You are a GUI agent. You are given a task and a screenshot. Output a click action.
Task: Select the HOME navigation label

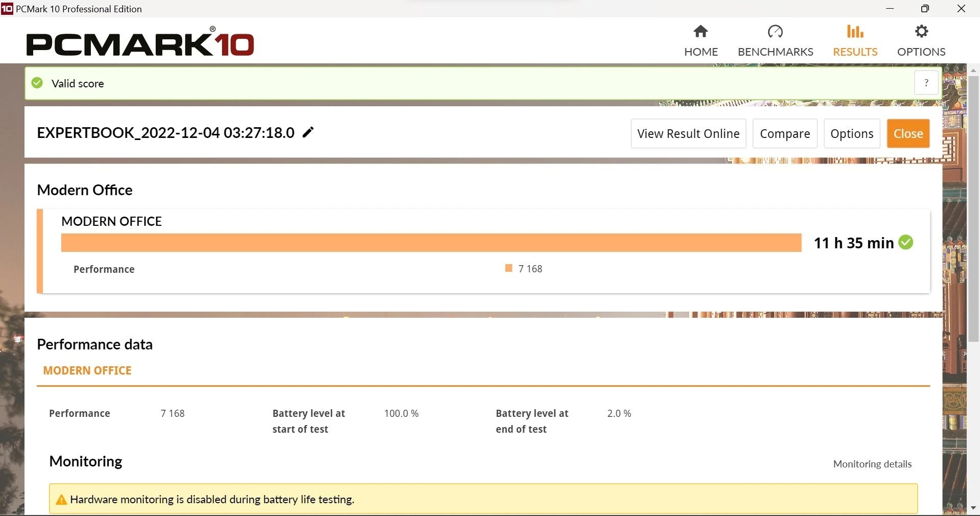[701, 52]
